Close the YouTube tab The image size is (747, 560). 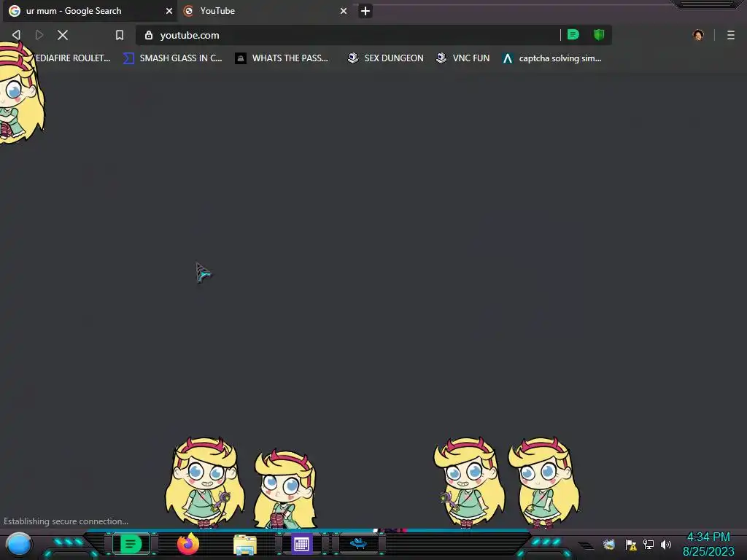click(344, 11)
